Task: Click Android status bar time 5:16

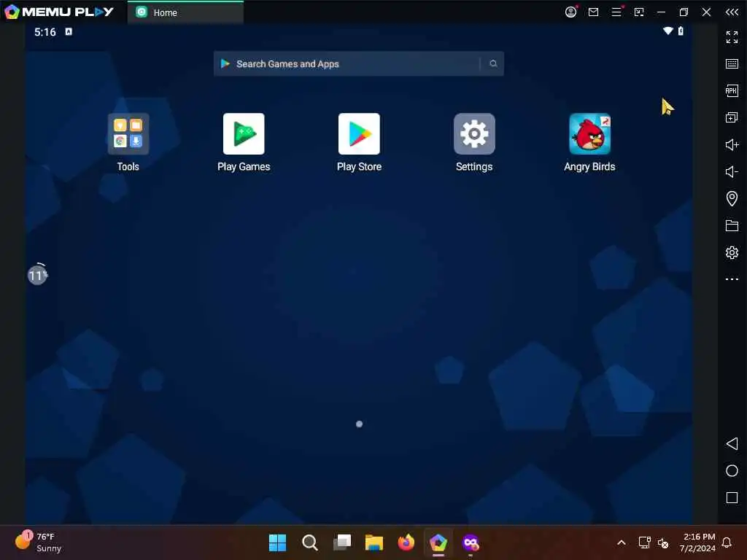Action: (x=44, y=32)
